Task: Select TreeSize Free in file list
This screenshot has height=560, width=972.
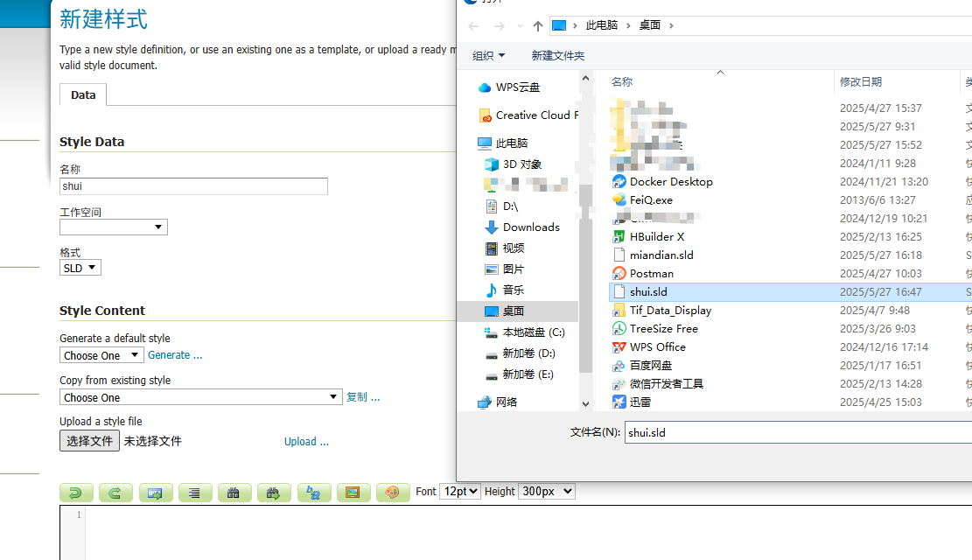Action: point(654,329)
